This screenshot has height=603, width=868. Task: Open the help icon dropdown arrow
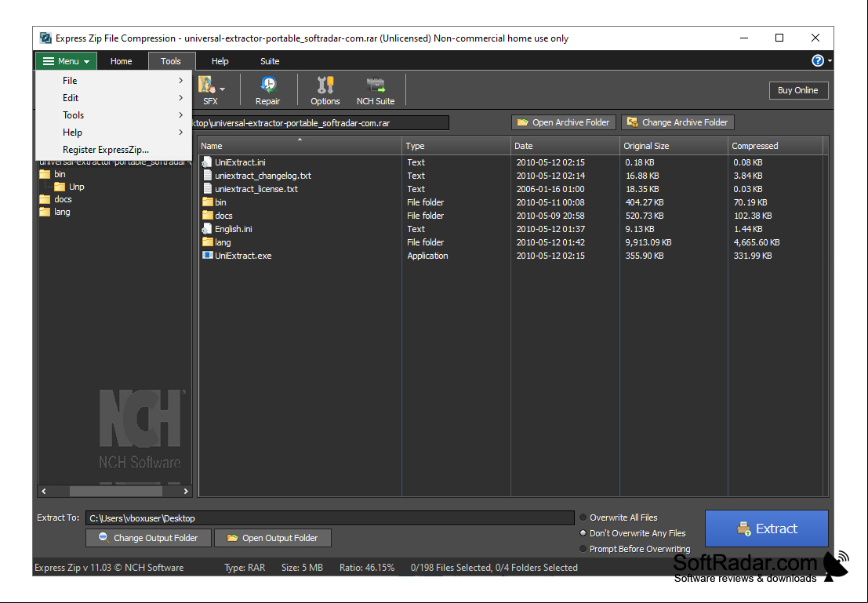[830, 61]
